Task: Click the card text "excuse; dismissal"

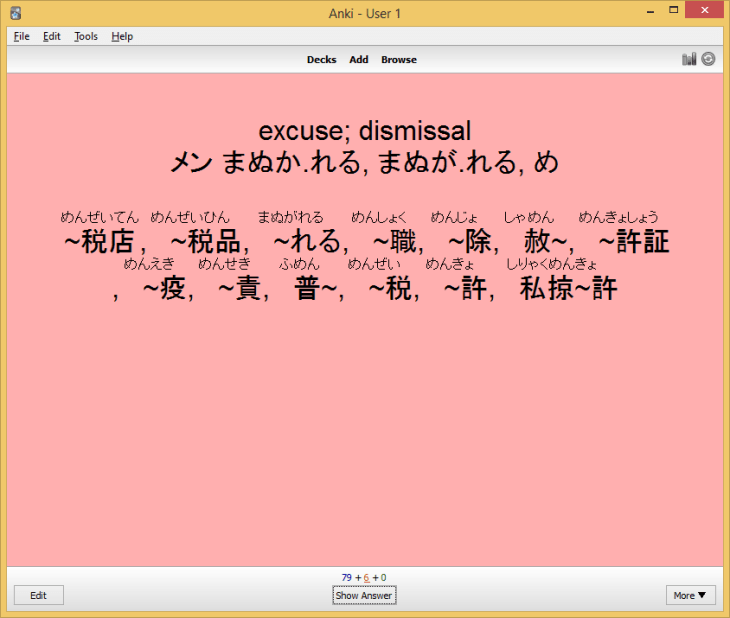Action: pos(364,131)
